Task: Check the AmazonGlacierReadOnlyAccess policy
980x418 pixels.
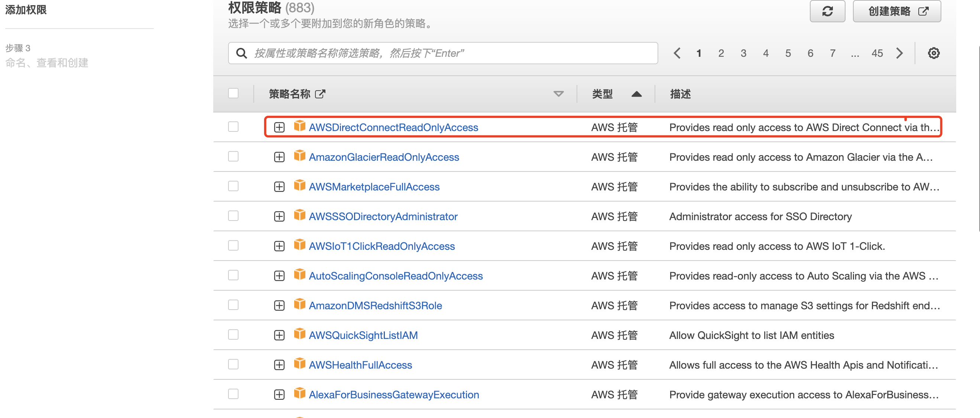Action: tap(233, 156)
